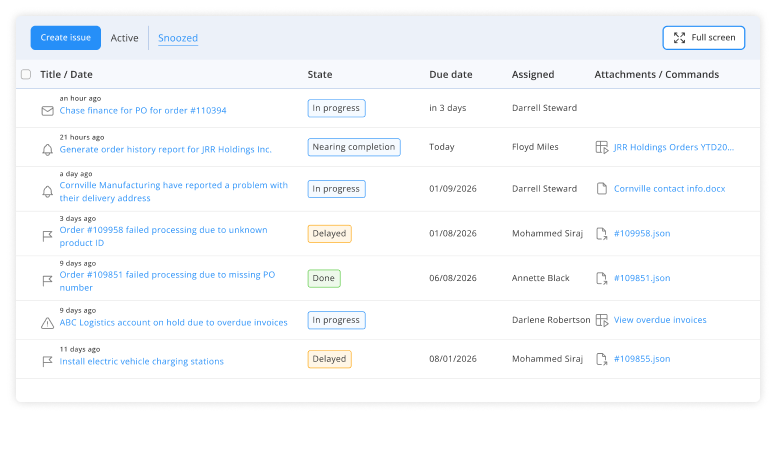Open JRR Holdings Orders YTD attachment link
The width and height of the screenshot is (776, 470).
click(674, 147)
